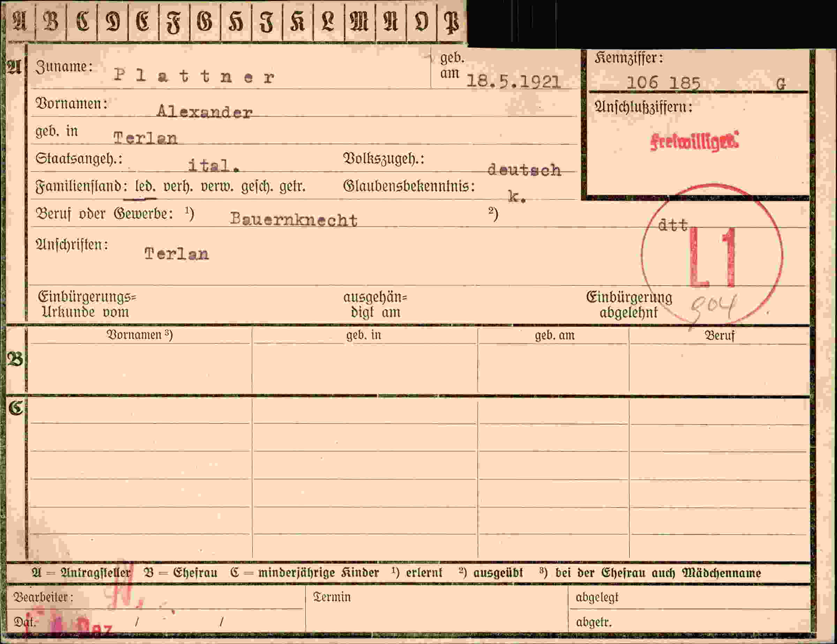This screenshot has width=837, height=644.
Task: Click the "bei der Ehefrau auch Mädchenname" footnote
Action: (658, 573)
